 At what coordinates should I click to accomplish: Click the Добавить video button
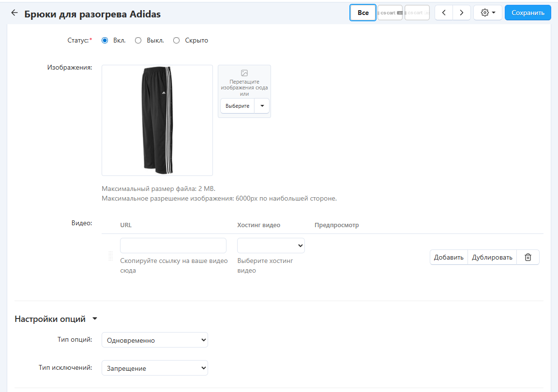point(449,257)
